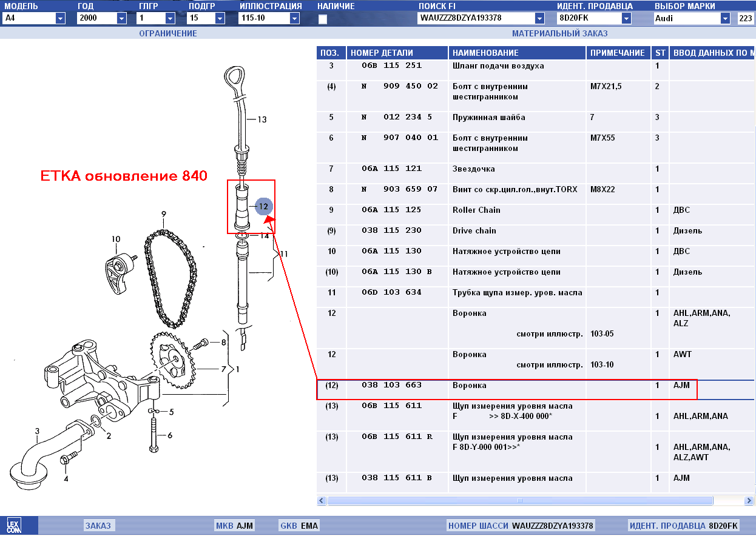This screenshot has width=756, height=536.
Task: Click the ПОЗ. column header
Action: (x=331, y=53)
